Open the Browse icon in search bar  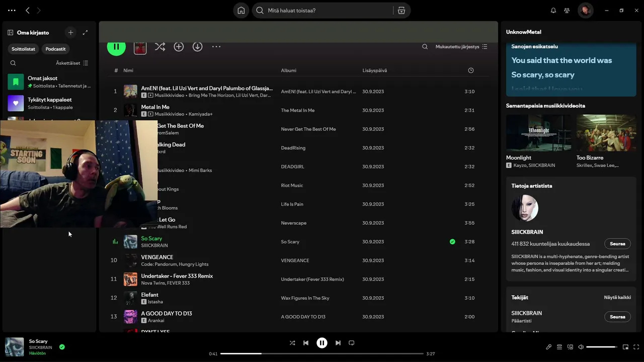click(x=401, y=10)
